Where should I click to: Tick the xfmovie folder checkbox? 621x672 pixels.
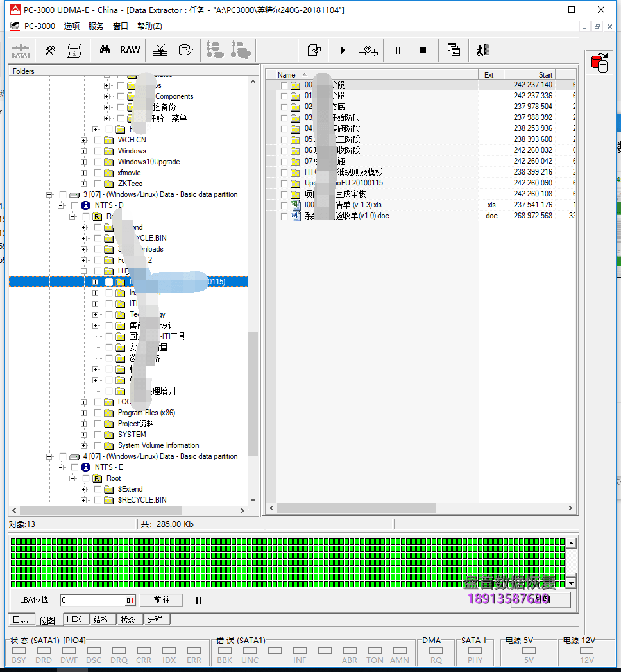coord(98,173)
